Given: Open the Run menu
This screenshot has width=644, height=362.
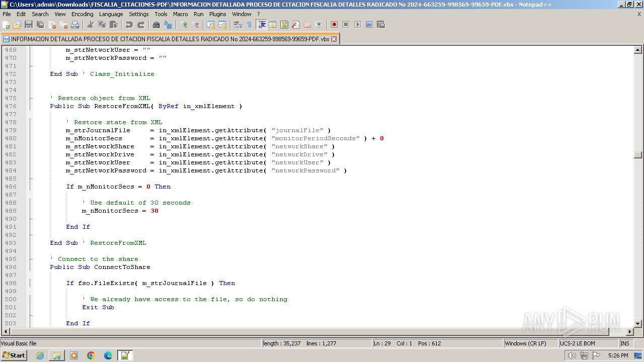Looking at the screenshot, I should click(199, 14).
